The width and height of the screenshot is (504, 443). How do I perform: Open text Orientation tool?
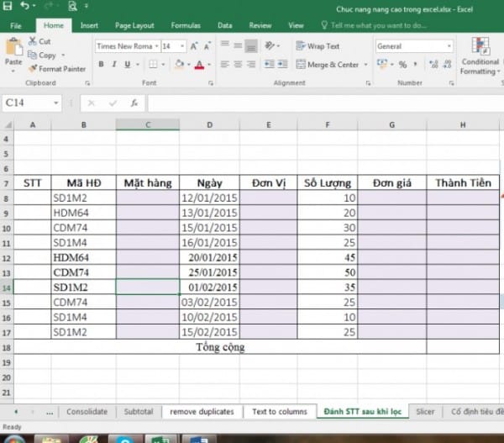point(270,45)
